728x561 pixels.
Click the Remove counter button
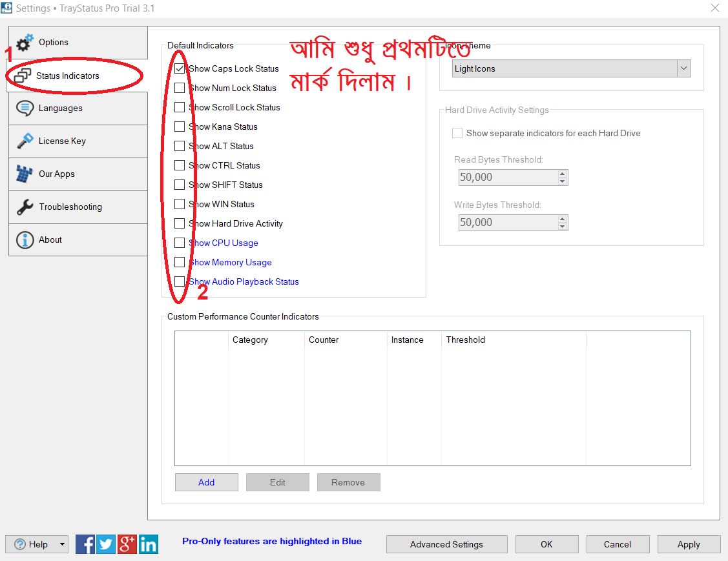point(349,482)
